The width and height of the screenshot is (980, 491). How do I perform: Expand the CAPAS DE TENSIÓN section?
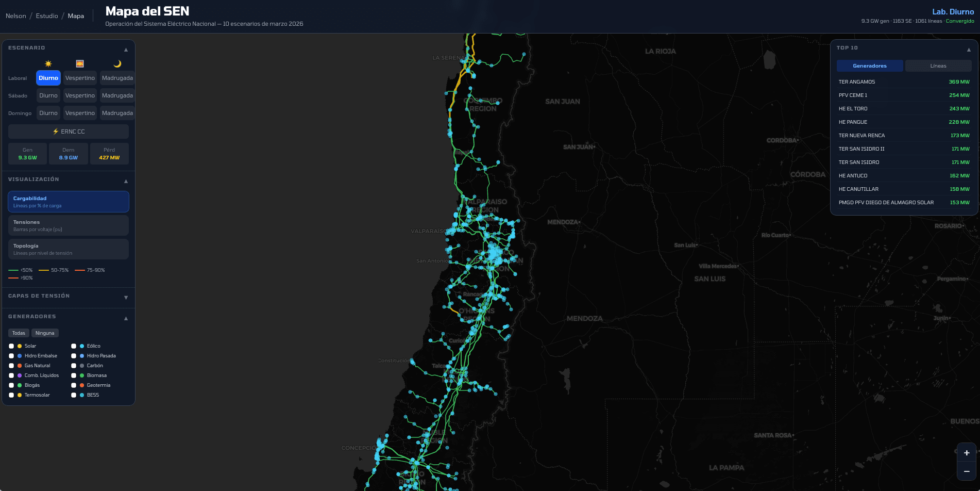(125, 298)
